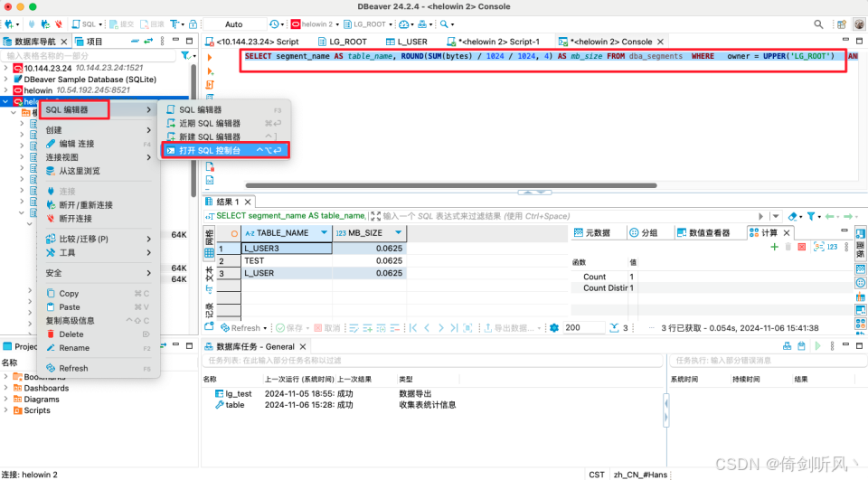Expand the helowin connection node
The height and width of the screenshot is (480, 868).
click(x=6, y=90)
